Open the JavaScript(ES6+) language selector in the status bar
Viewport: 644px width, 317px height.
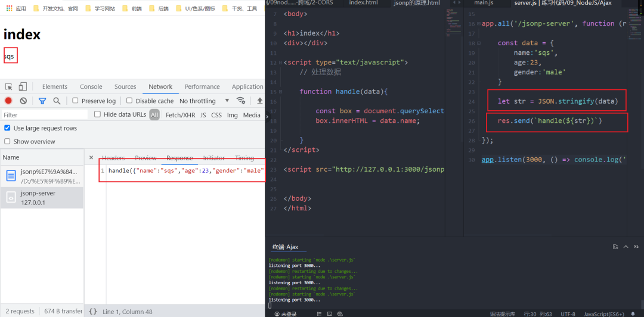[x=604, y=313]
